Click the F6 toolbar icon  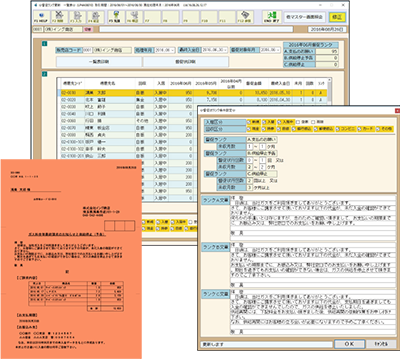[134, 17]
